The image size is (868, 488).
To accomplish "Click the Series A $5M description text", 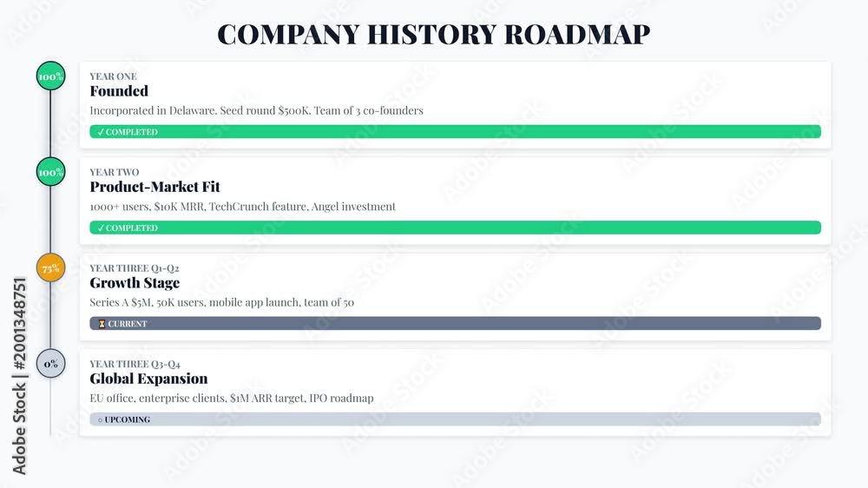I will [x=222, y=302].
